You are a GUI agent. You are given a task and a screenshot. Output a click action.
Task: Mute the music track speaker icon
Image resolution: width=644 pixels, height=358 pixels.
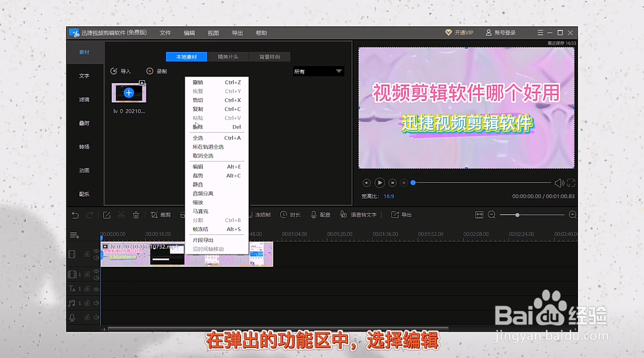point(96,303)
